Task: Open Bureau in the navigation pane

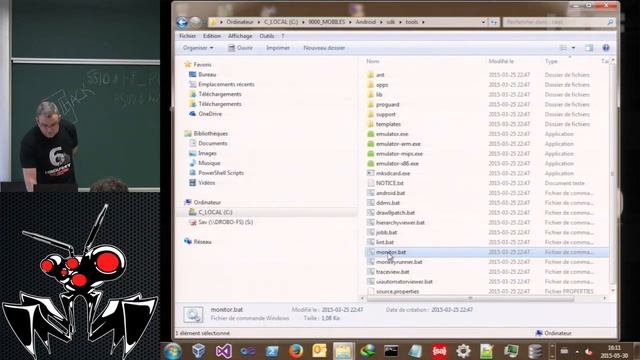Action: pyautogui.click(x=207, y=74)
